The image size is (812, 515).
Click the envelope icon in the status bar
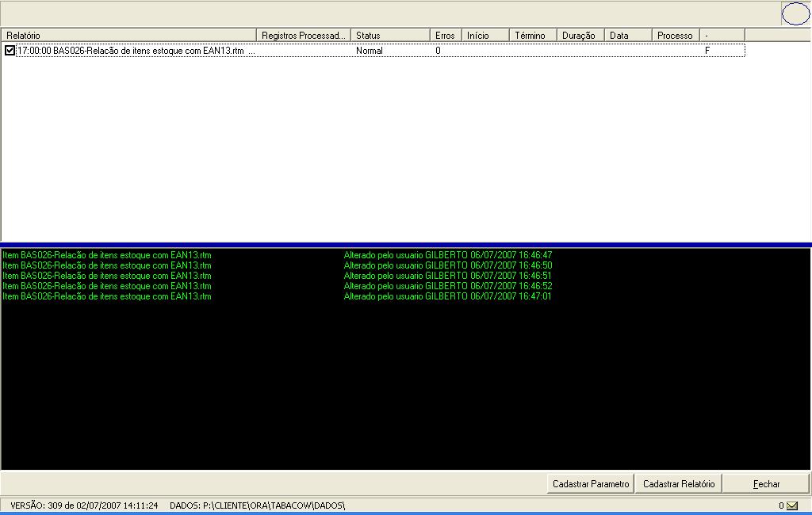click(x=792, y=505)
